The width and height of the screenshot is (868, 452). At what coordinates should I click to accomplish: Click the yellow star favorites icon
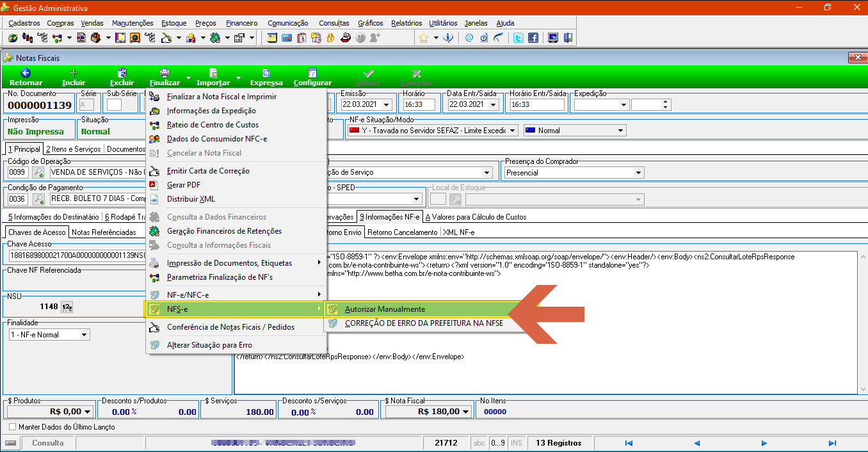[x=424, y=38]
